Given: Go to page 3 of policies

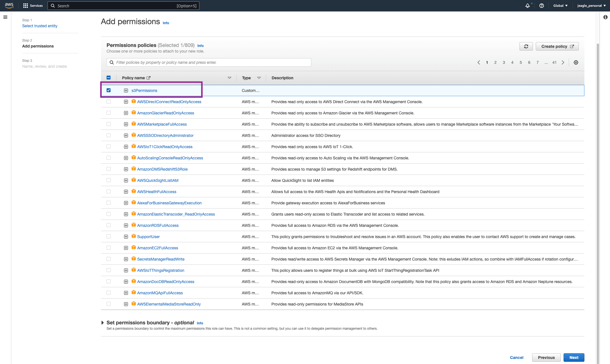Looking at the screenshot, I should (x=504, y=62).
